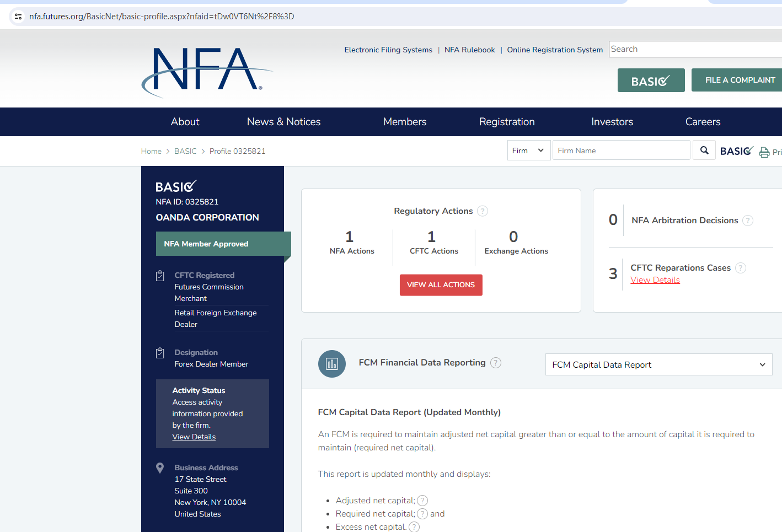Open the About menu
The width and height of the screenshot is (782, 532).
pos(185,122)
